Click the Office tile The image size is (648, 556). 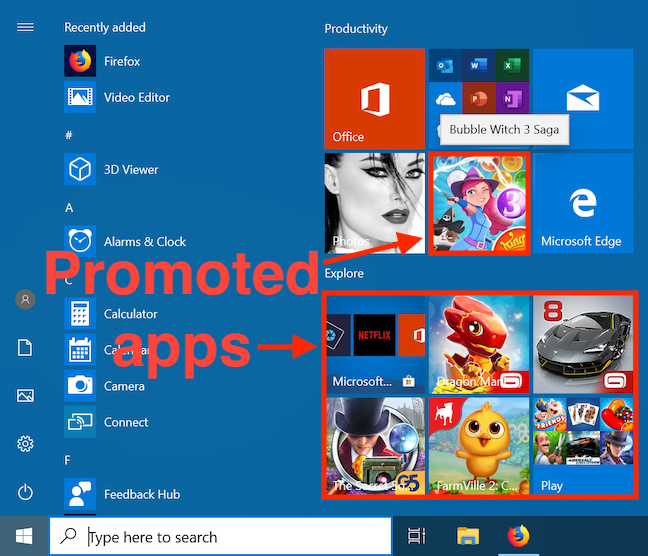pos(374,98)
